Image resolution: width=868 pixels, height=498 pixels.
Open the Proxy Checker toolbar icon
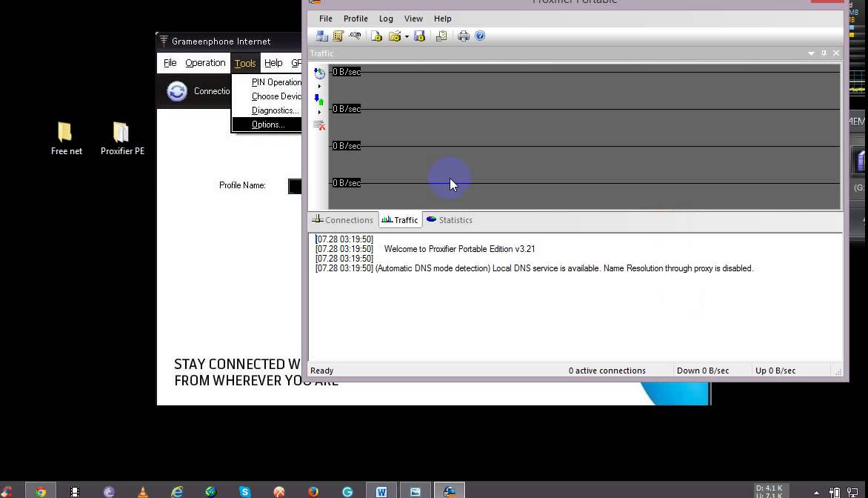(x=441, y=36)
